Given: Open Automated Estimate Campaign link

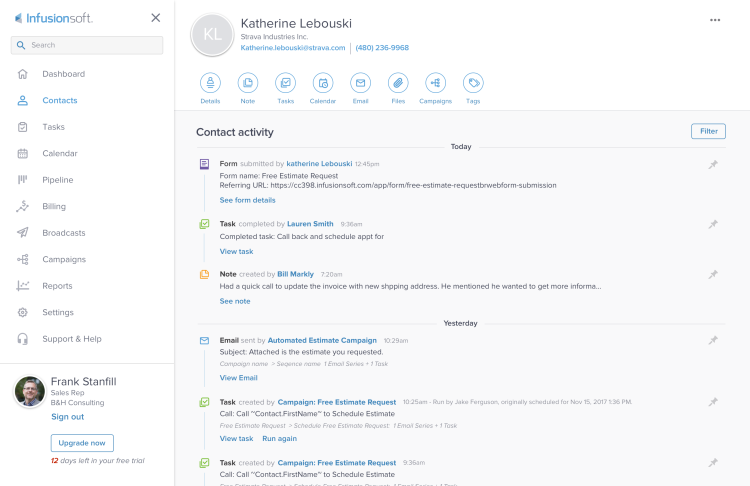Looking at the screenshot, I should [322, 340].
